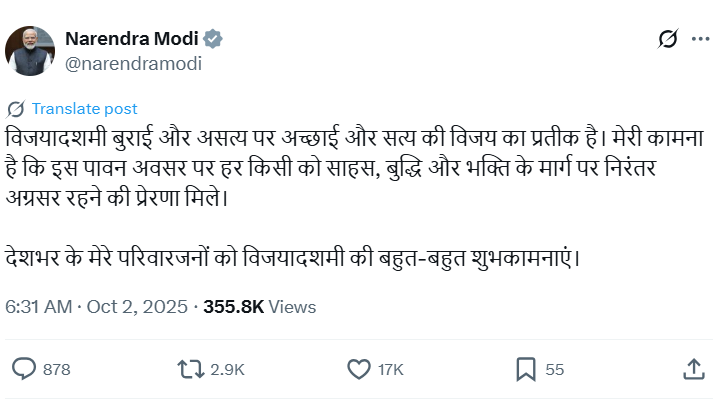728x403 pixels.
Task: Open the repost menu arrows icon
Action: click(x=189, y=369)
